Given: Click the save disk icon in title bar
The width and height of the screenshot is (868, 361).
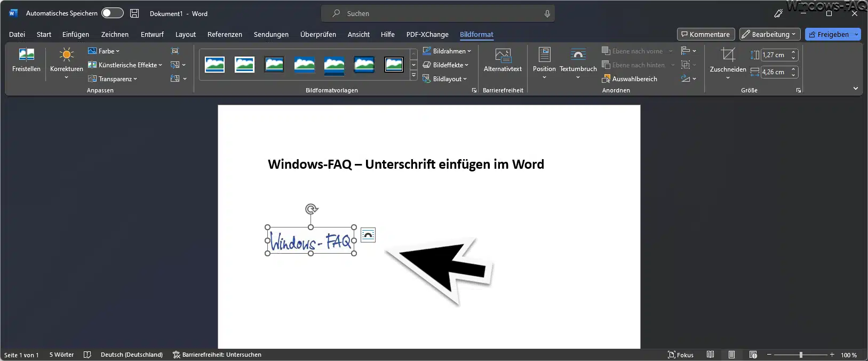Looking at the screenshot, I should click(134, 13).
